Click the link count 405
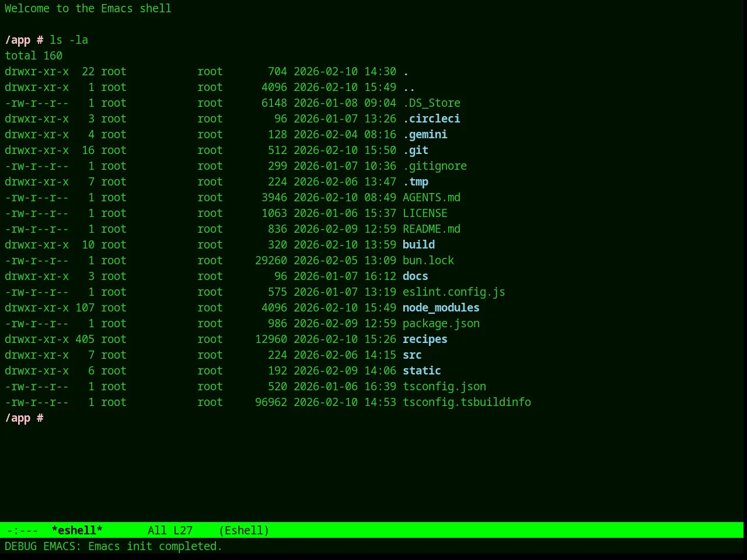The width and height of the screenshot is (747, 560). tap(85, 339)
